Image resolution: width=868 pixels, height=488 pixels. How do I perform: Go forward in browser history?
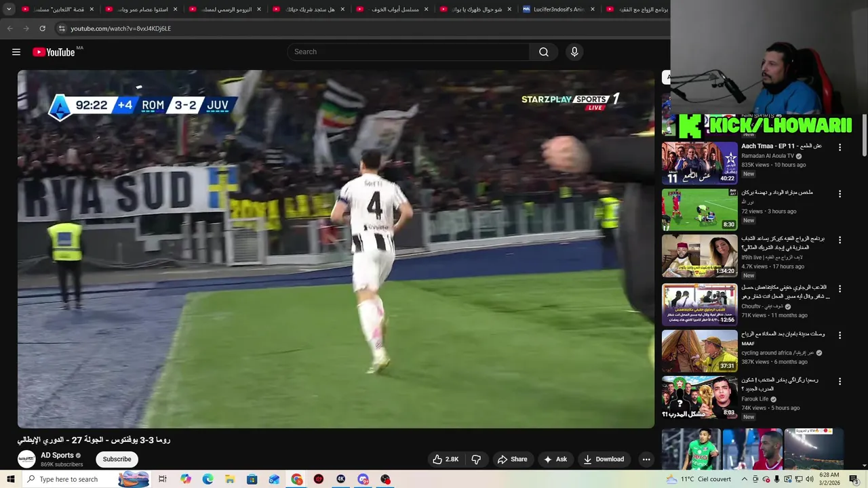click(x=26, y=28)
